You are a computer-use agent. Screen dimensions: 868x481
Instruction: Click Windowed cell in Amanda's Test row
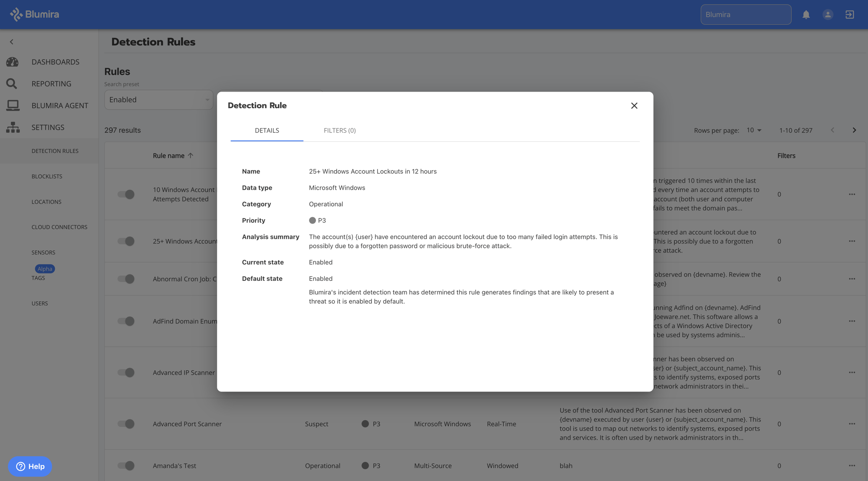[502, 465]
